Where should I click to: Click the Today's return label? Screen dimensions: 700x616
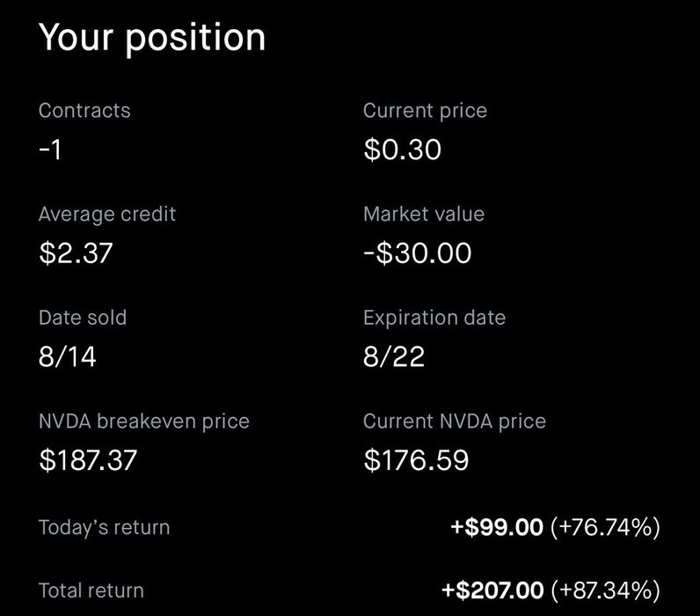[105, 528]
